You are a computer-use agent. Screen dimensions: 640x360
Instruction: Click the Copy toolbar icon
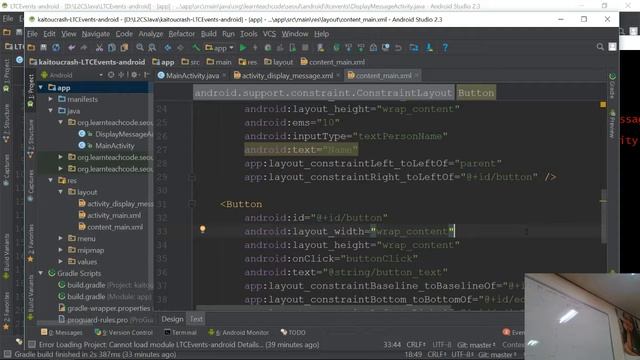(111, 48)
